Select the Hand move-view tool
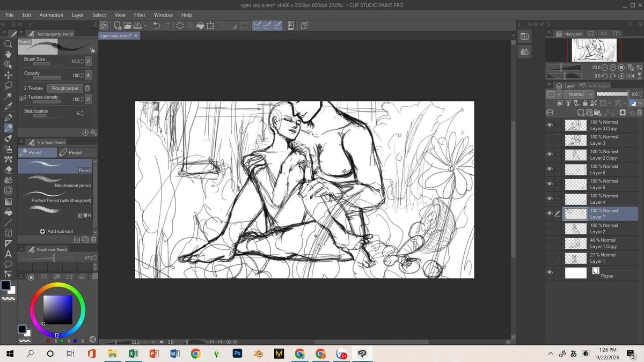644x362 pixels. pos(8,54)
